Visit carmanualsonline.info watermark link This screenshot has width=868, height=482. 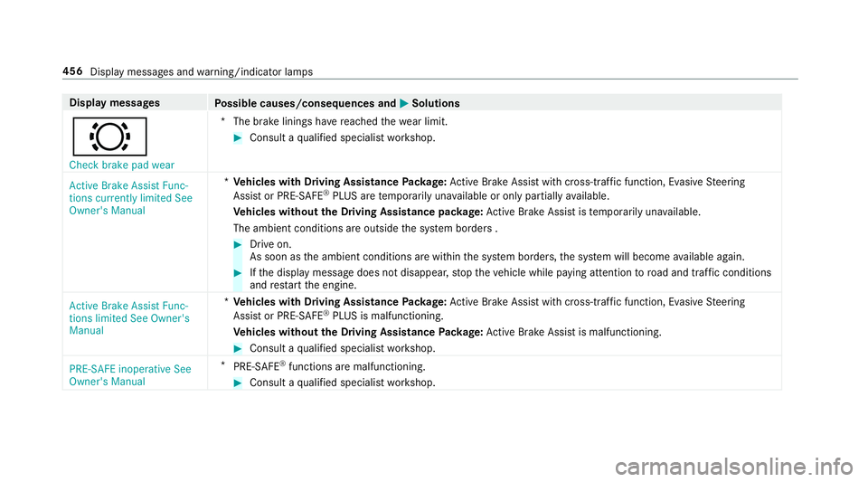point(734,467)
